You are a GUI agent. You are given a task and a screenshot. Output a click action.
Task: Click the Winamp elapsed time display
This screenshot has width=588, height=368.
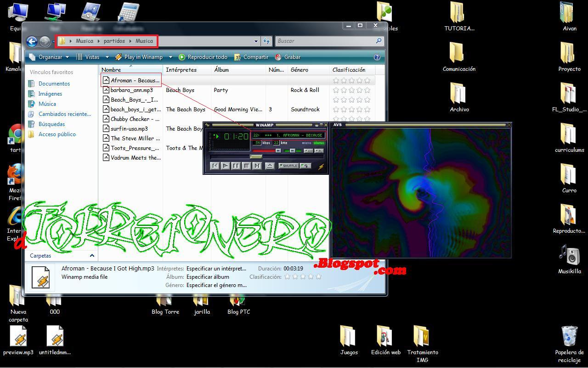(x=236, y=137)
